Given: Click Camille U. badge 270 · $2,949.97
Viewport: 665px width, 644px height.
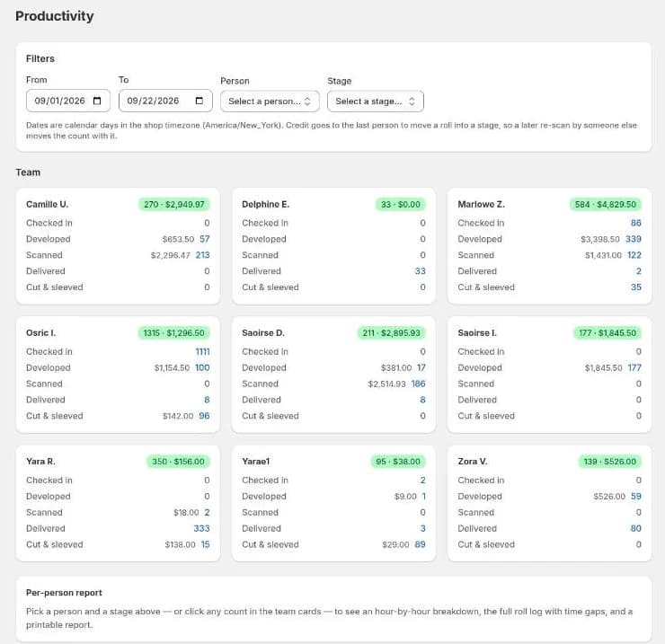Looking at the screenshot, I should (x=174, y=205).
